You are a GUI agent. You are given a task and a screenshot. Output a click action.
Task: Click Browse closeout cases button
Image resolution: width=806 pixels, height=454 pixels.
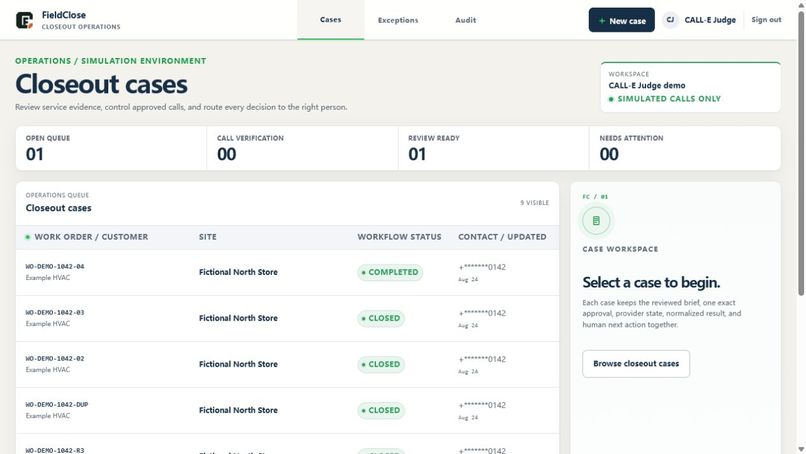(636, 364)
